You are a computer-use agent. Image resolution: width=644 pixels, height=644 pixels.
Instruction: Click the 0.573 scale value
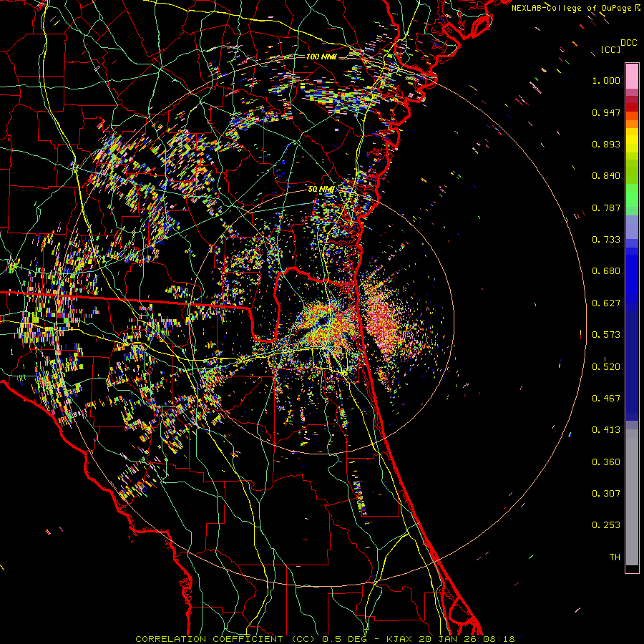606,335
